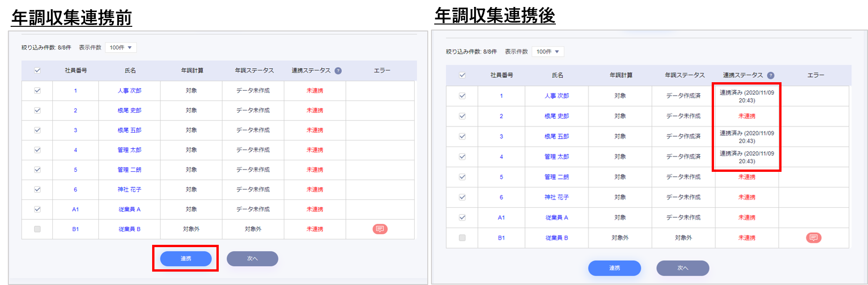This screenshot has width=868, height=285.
Task: Click help icon beside 連携ステータス in right table
Action: [x=770, y=75]
